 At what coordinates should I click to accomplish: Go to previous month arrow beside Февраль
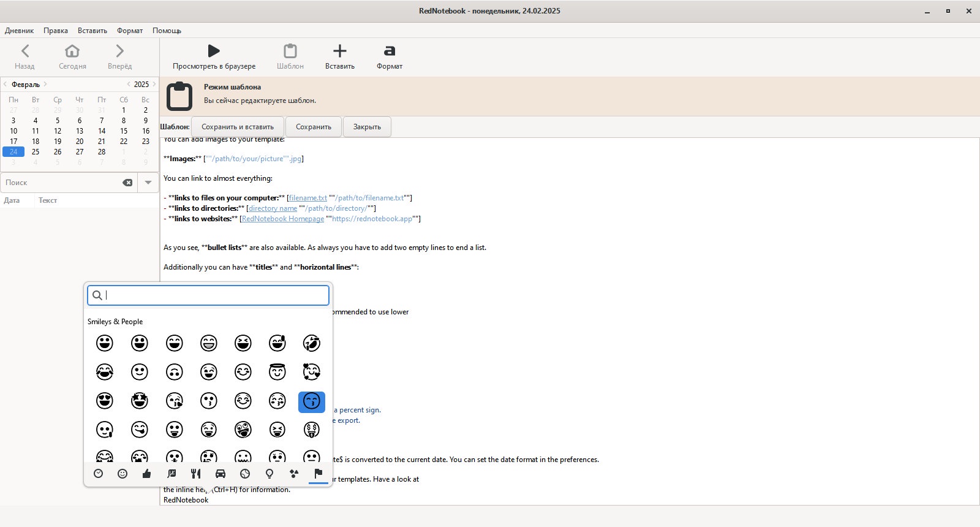(6, 84)
